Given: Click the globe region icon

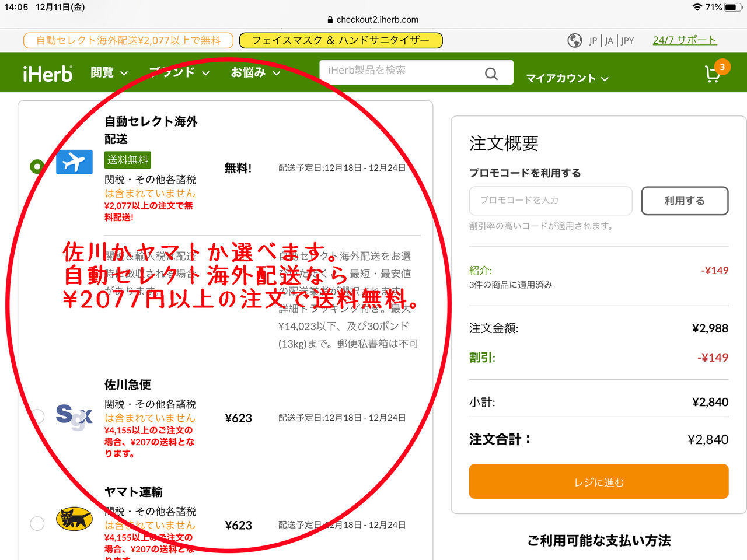Looking at the screenshot, I should point(575,40).
